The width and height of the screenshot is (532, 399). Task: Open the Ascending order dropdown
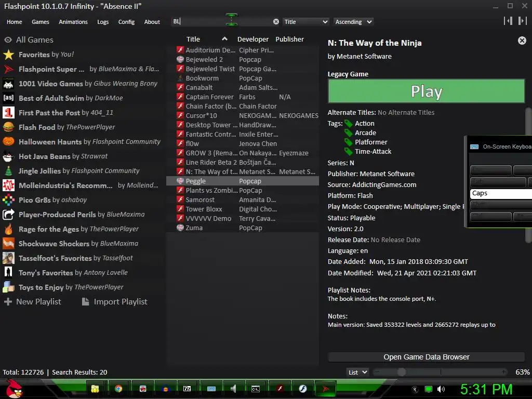pyautogui.click(x=353, y=22)
